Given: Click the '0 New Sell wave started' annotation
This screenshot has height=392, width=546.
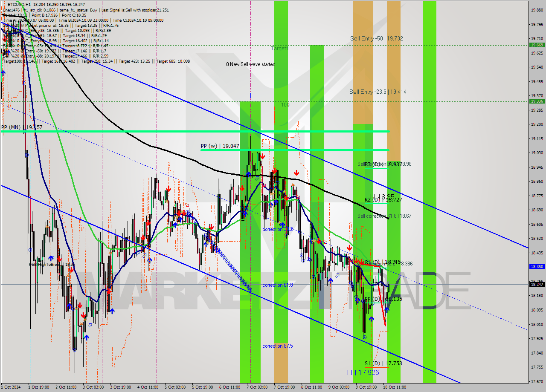Looking at the screenshot, I should pyautogui.click(x=251, y=64).
